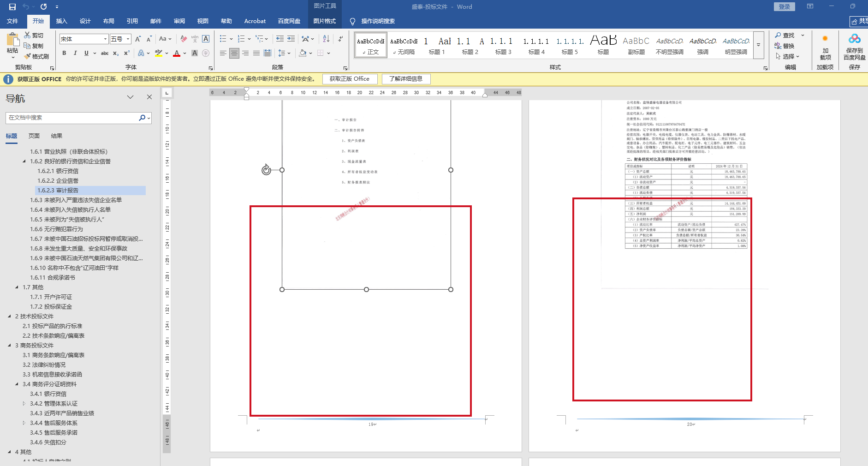Viewport: 868px width, 466px height.
Task: Expand the 3.4.2 管理体系认证 node
Action: (24, 403)
